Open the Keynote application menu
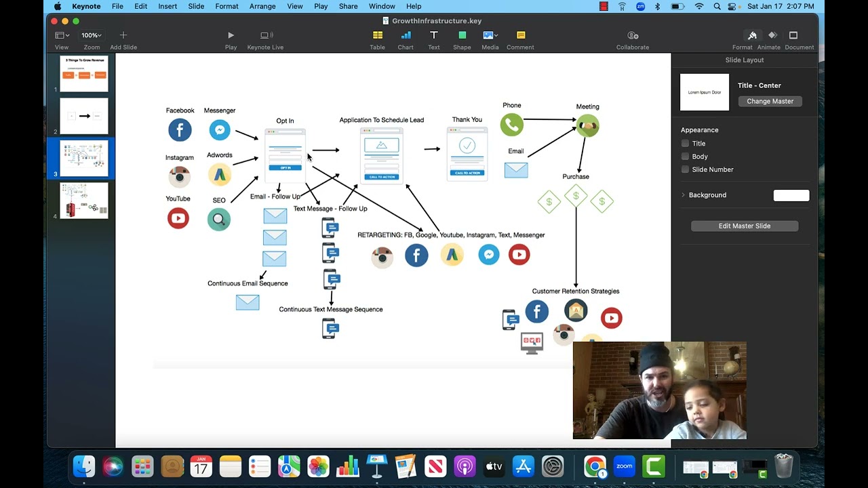This screenshot has width=868, height=488. click(86, 6)
